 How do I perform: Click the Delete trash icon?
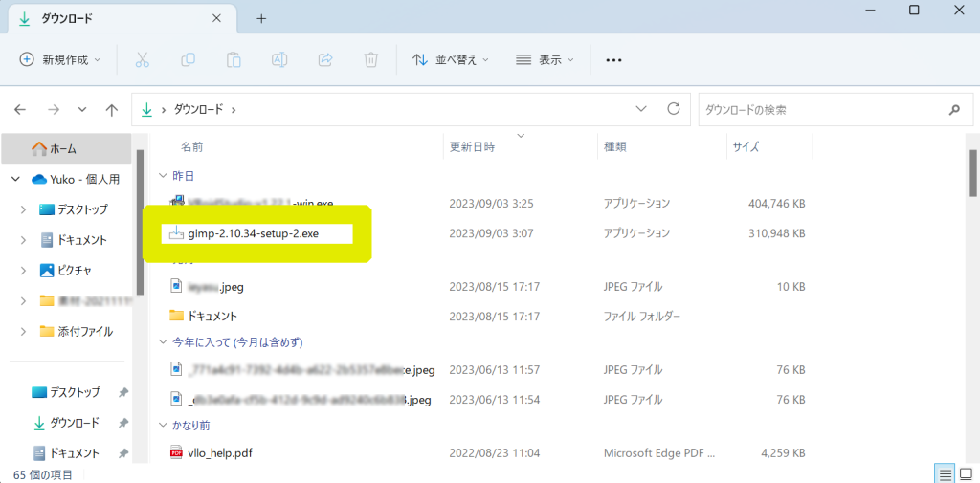pos(370,60)
